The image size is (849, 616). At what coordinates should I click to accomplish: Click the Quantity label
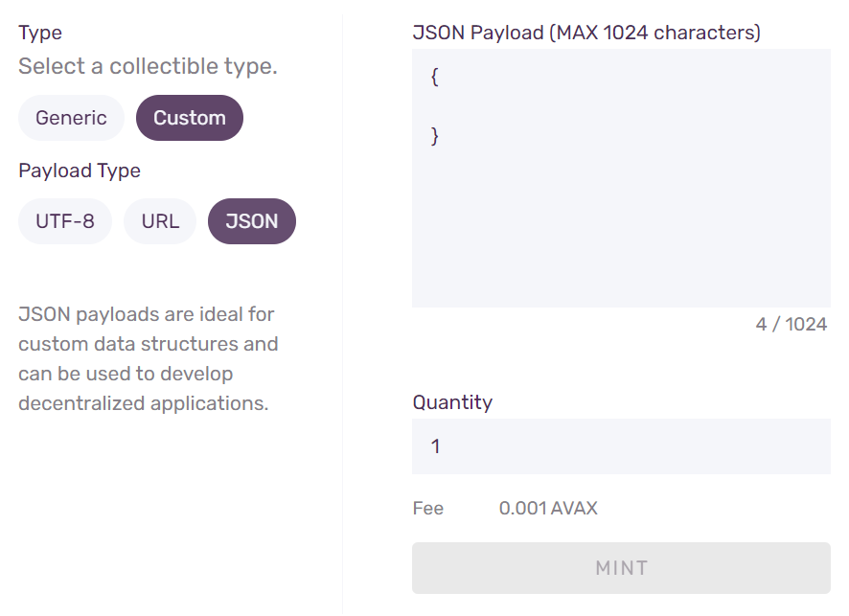(x=452, y=402)
